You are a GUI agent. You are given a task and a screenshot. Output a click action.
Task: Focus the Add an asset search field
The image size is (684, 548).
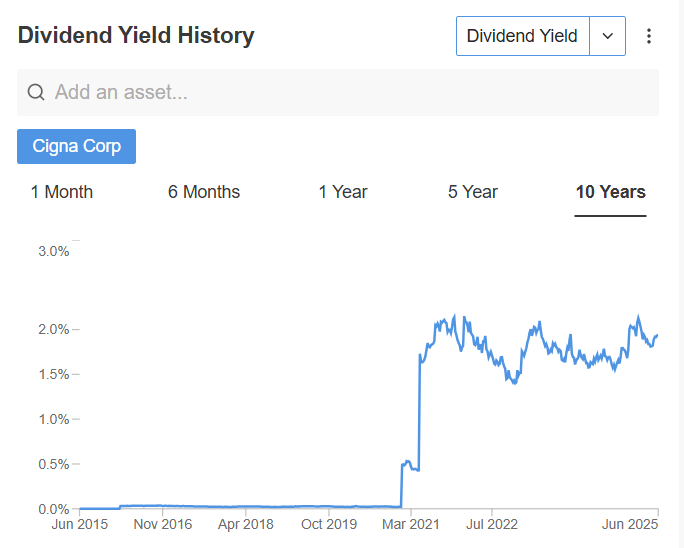pyautogui.click(x=338, y=92)
